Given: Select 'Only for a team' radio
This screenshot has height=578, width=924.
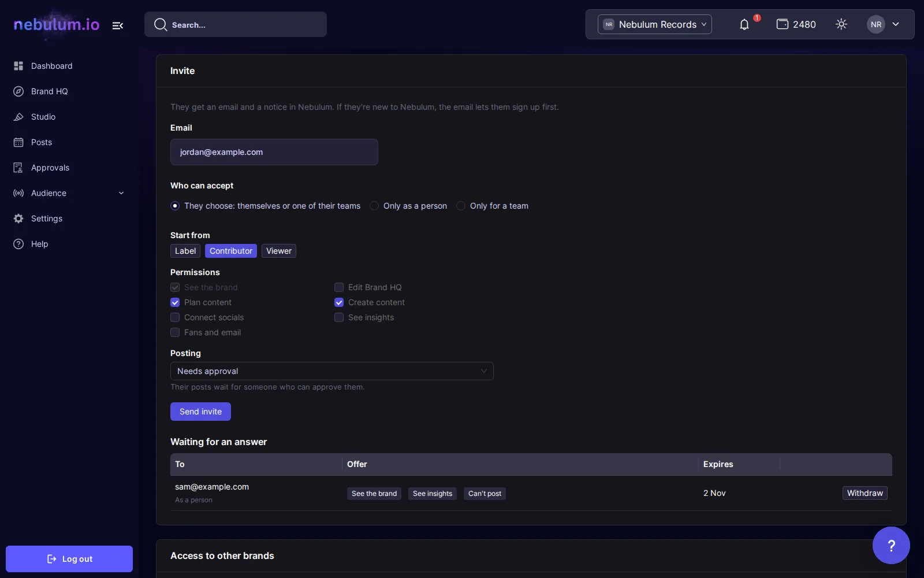Looking at the screenshot, I should point(461,206).
